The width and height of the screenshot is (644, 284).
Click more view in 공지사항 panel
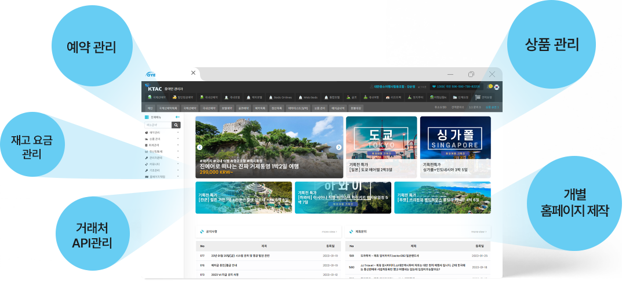pyautogui.click(x=329, y=232)
